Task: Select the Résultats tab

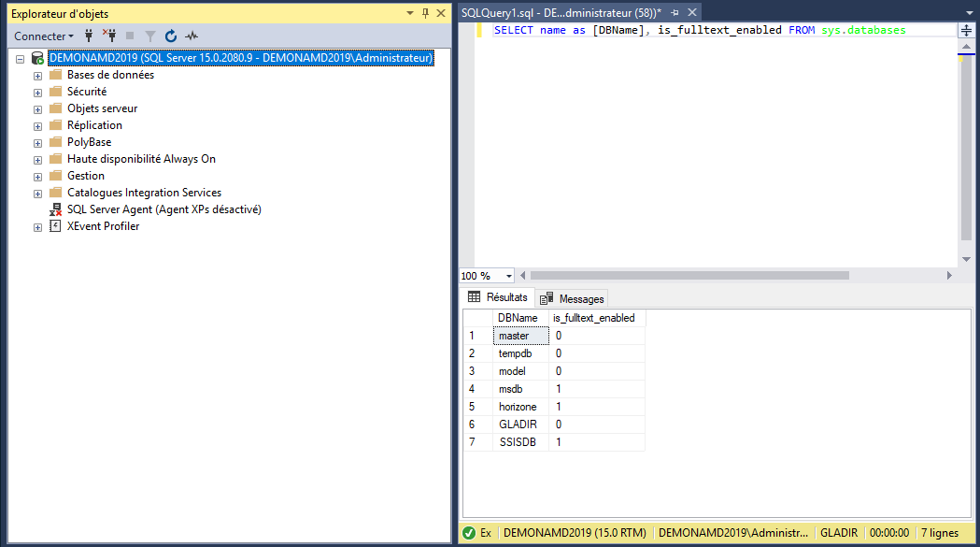Action: (x=498, y=297)
